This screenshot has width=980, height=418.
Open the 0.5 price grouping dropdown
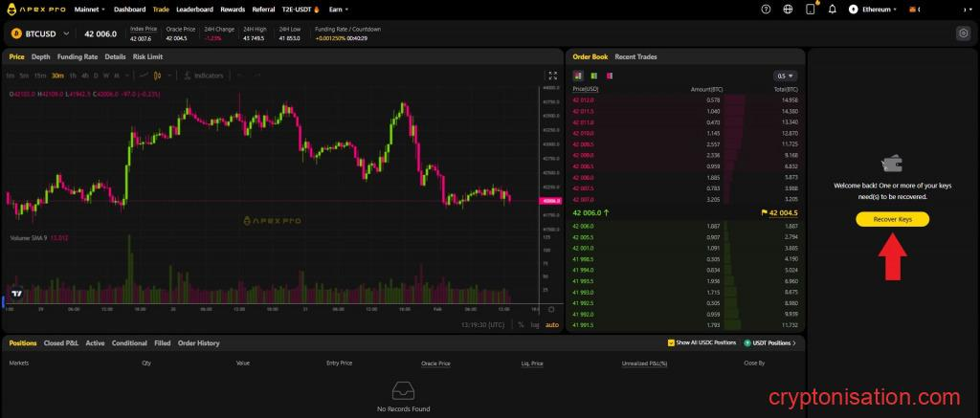coord(786,76)
